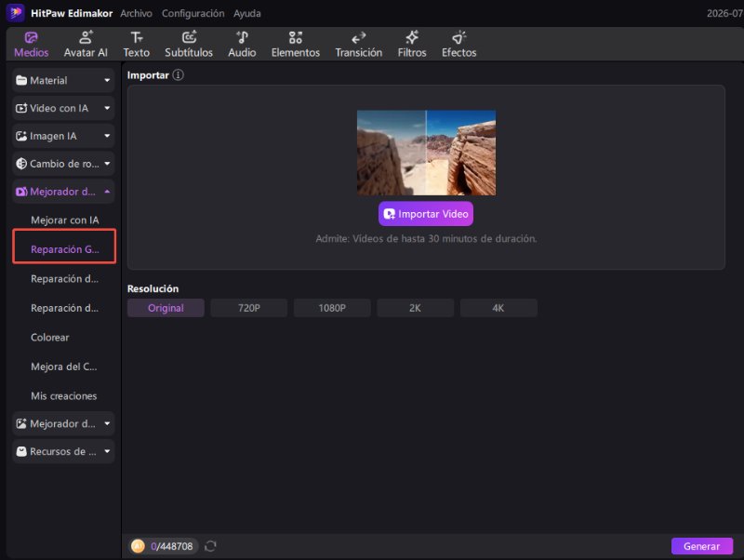Click the HitPaw Edimakor app logo

pos(15,13)
